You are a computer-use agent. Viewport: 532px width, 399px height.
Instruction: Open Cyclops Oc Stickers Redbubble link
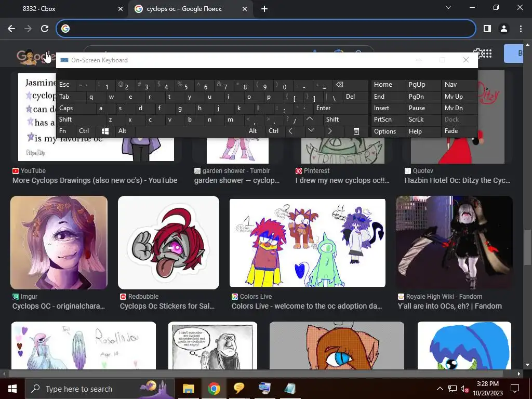[167, 305]
